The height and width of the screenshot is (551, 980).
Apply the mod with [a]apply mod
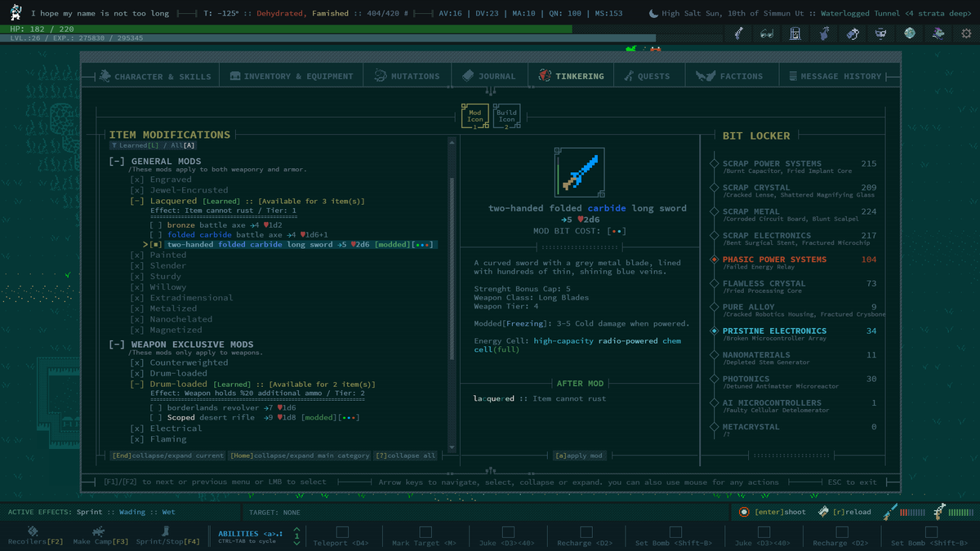pos(578,455)
